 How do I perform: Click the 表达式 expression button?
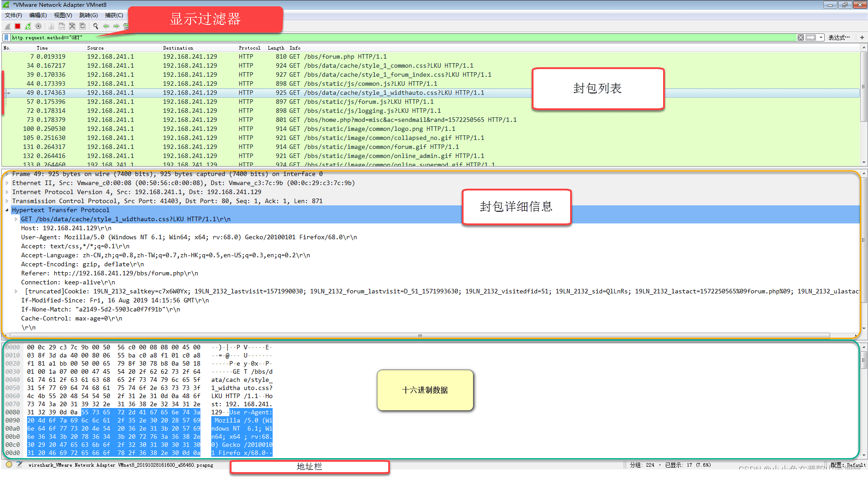click(x=839, y=37)
